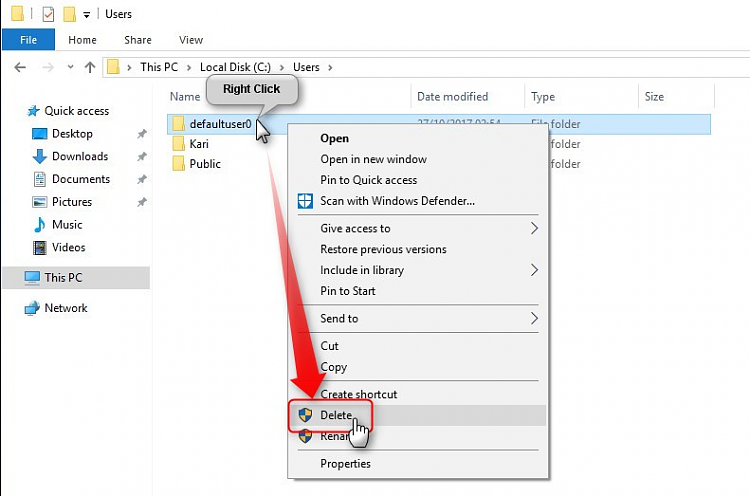
Task: Expand the Send to submenu
Action: 418,319
